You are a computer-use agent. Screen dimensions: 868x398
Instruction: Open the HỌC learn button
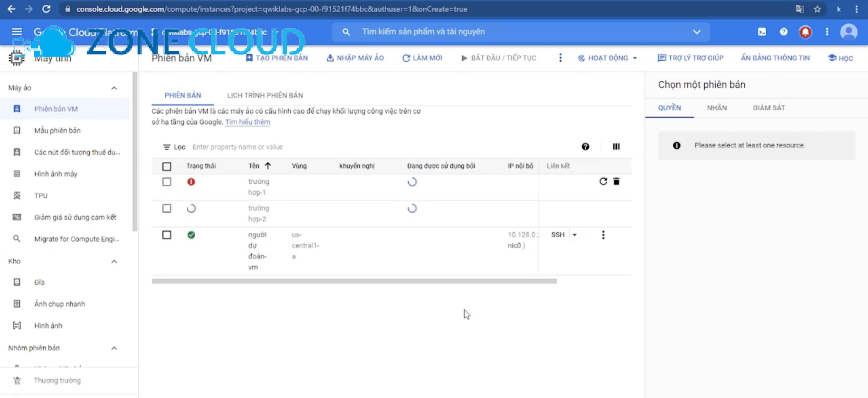[x=840, y=58]
